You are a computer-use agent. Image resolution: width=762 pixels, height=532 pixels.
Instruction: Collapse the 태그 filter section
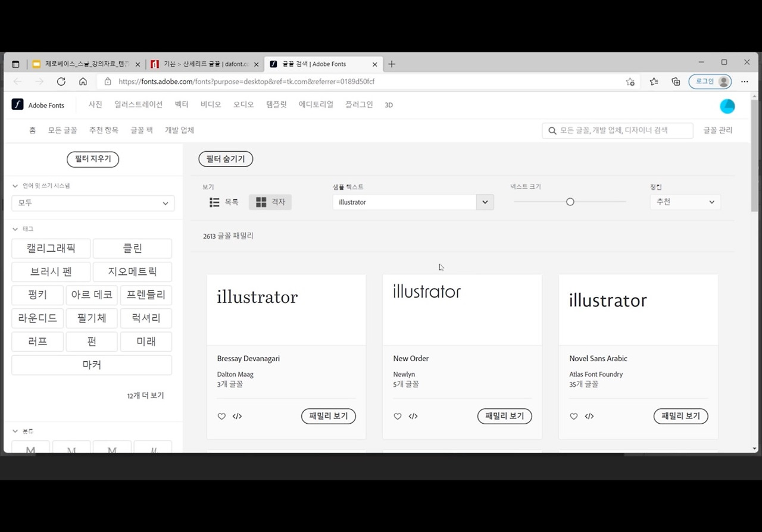[15, 229]
